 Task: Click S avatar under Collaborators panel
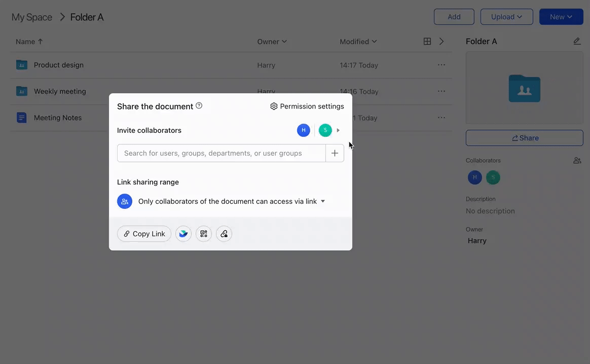[493, 177]
